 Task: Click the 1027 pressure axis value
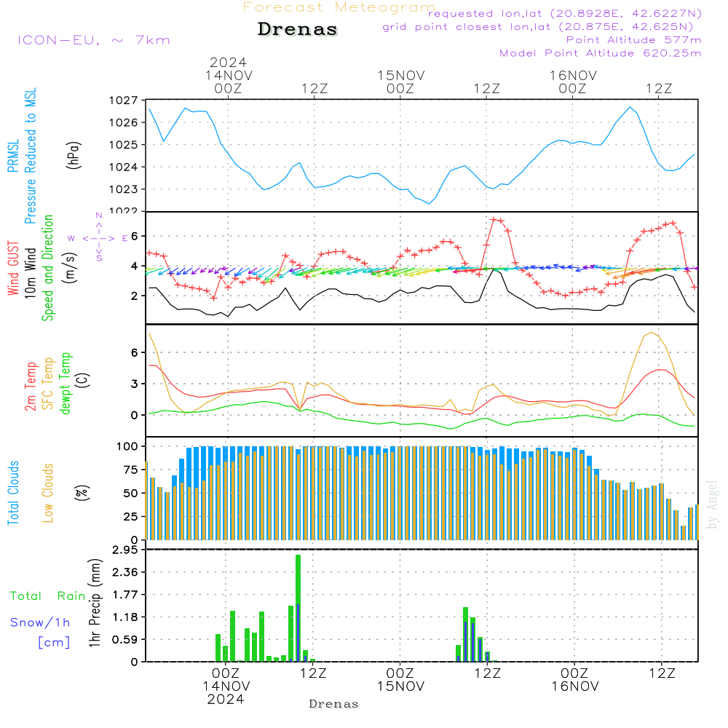click(x=124, y=100)
